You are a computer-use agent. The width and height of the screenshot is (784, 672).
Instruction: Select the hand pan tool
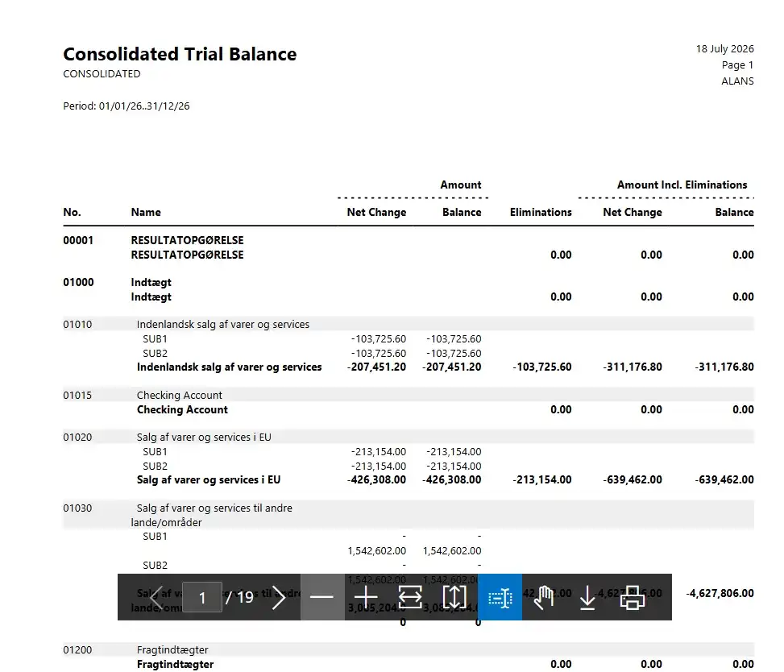click(544, 597)
